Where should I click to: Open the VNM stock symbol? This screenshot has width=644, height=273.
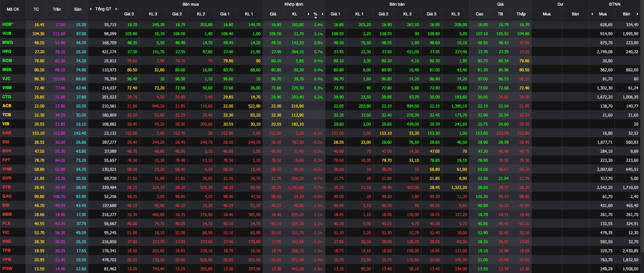[7, 88]
